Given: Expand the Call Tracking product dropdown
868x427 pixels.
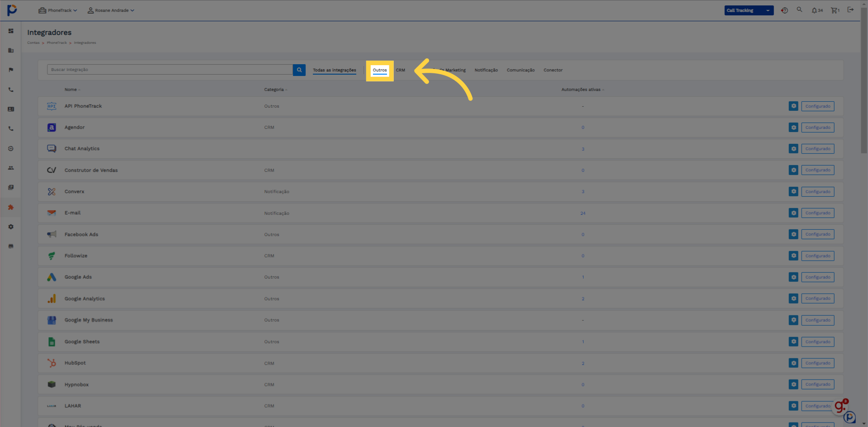Looking at the screenshot, I should [x=749, y=10].
